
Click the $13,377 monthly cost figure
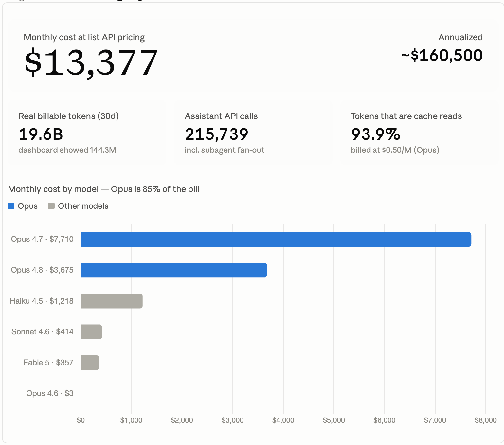click(91, 62)
